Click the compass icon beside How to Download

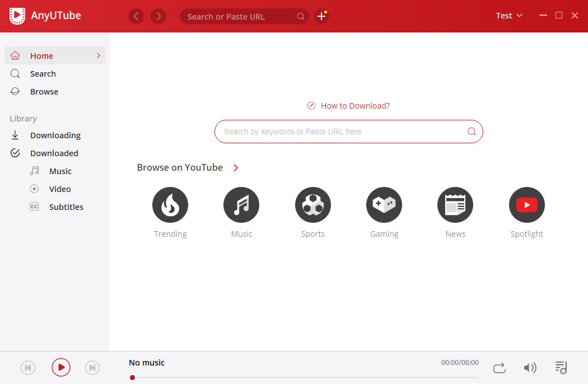tap(311, 106)
